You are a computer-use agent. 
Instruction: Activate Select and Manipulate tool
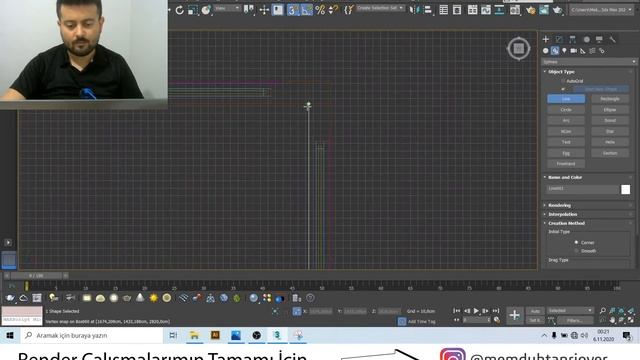[264, 10]
